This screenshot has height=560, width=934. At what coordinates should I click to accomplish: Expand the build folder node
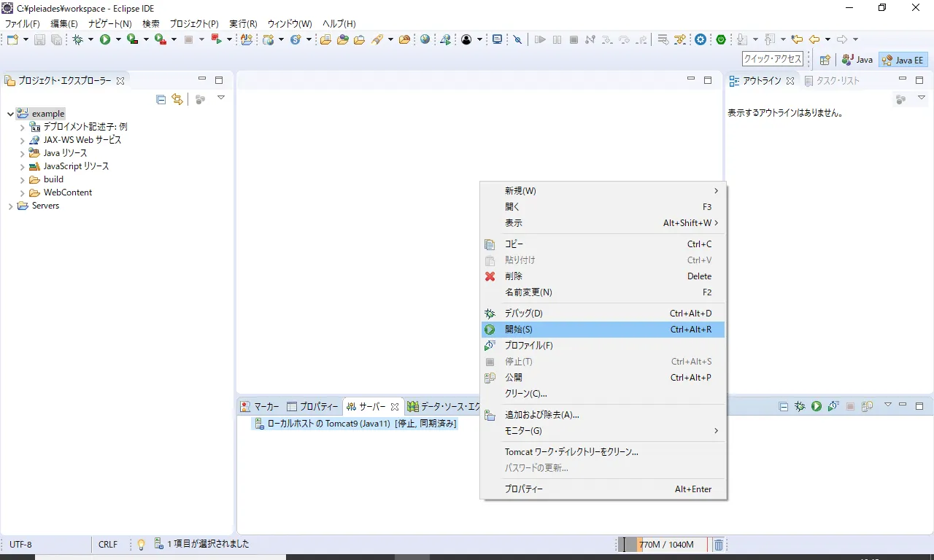tap(22, 179)
